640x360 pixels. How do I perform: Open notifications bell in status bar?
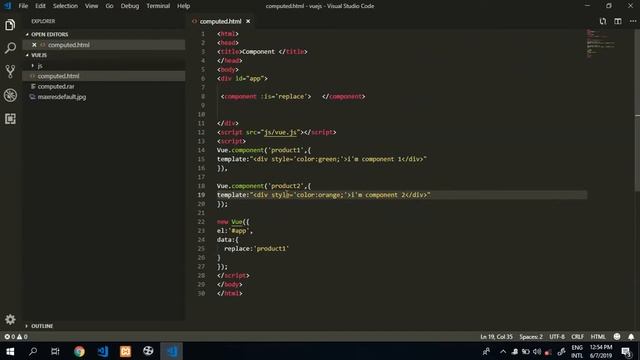coord(631,337)
